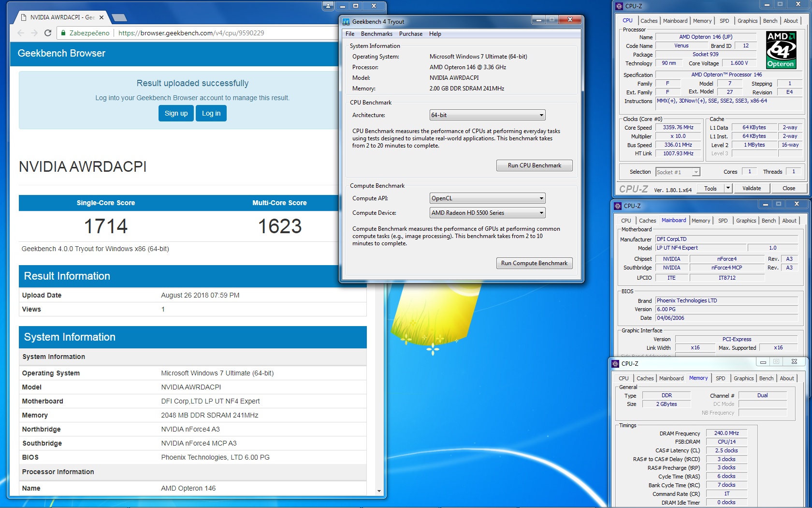Click the Tools button in CPU-Z
This screenshot has height=508, width=812.
click(710, 188)
